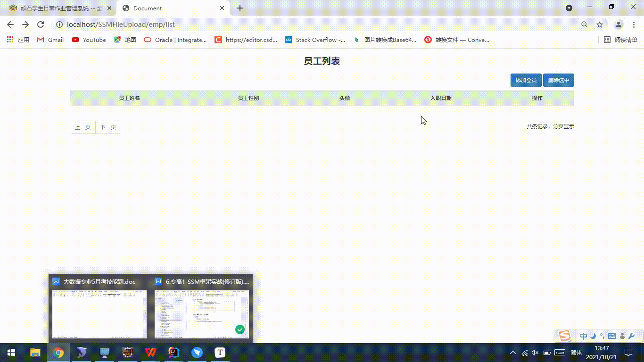Select the 大数据专业5月考技能题.doc thumbnail
This screenshot has width=644, height=362.
pyautogui.click(x=99, y=313)
